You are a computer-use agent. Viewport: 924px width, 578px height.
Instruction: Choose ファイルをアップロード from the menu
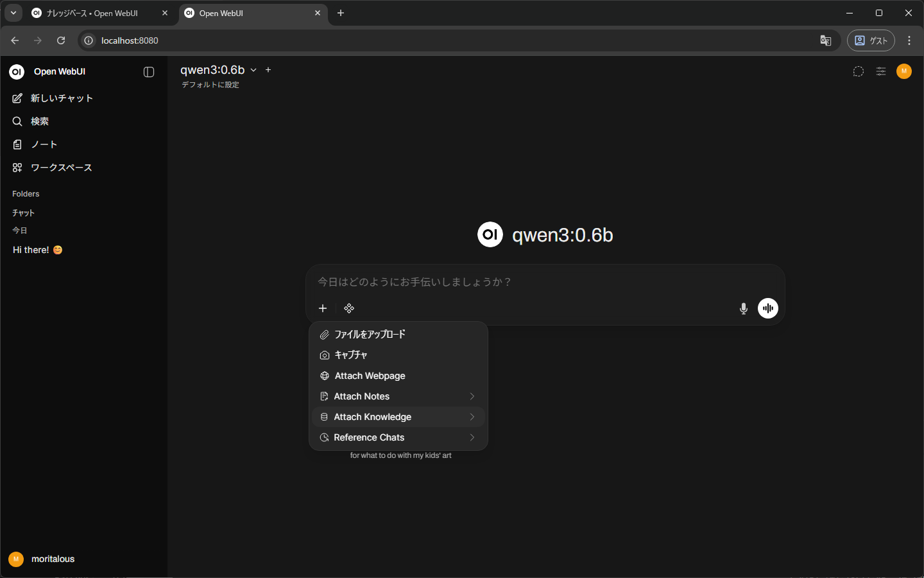[x=398, y=335]
